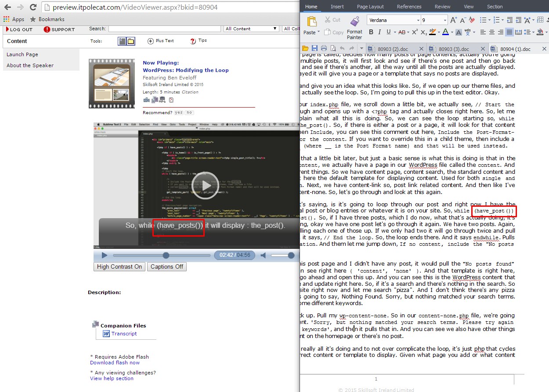Viewport: 549px width, 392px height.
Task: Toggle Strikethrough formatting
Action: 401,32
